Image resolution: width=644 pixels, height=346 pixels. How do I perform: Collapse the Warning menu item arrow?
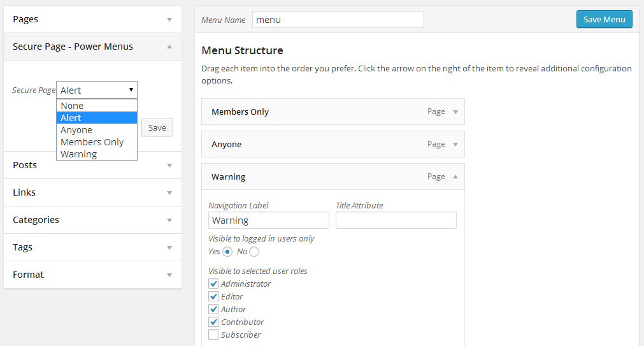[455, 177]
